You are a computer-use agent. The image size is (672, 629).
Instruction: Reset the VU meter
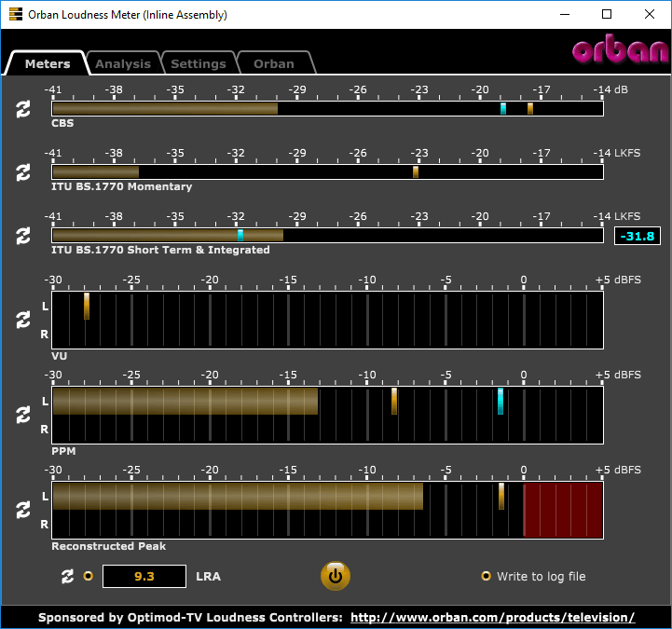23,320
